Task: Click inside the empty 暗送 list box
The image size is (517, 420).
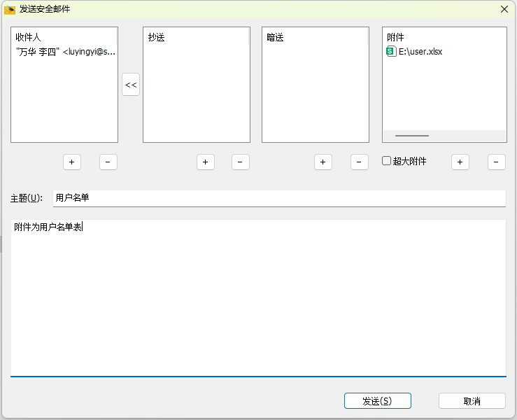Action: pyautogui.click(x=315, y=91)
